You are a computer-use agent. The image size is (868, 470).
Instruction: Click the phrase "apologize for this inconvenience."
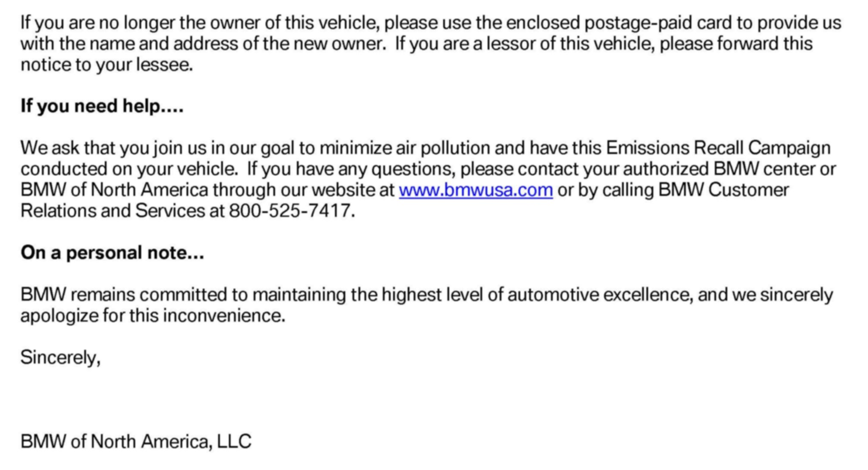[152, 316]
